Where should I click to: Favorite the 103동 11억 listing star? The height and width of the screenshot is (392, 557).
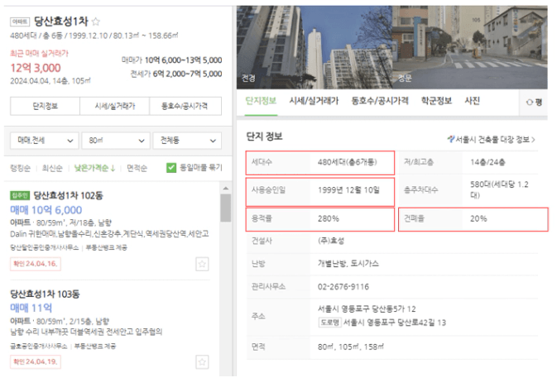202,362
